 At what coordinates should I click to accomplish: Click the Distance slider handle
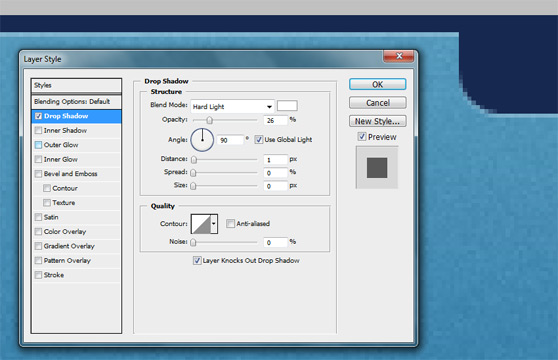(x=194, y=160)
